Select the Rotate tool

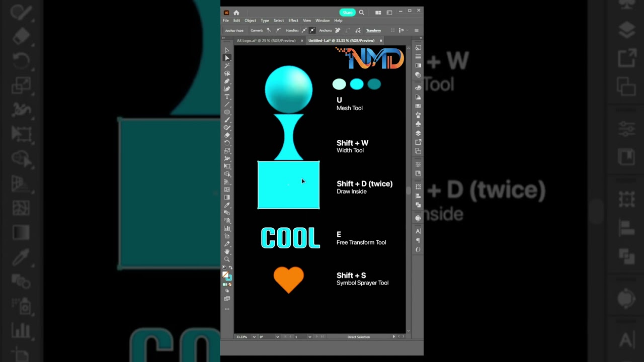[x=227, y=143]
